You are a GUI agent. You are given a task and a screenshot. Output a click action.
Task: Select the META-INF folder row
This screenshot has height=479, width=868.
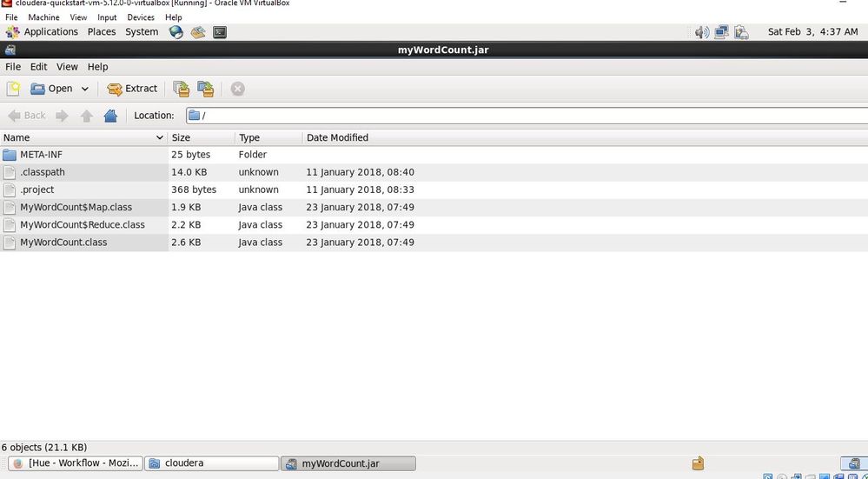click(434, 155)
